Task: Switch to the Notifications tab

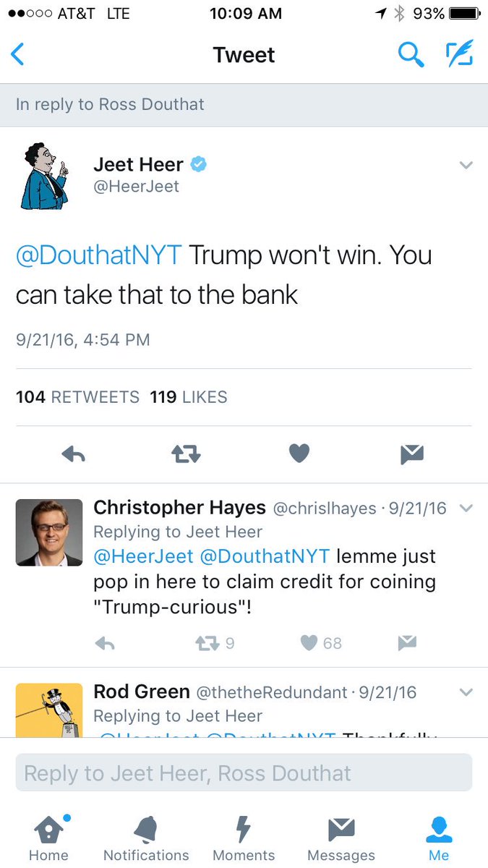Action: coord(146,838)
